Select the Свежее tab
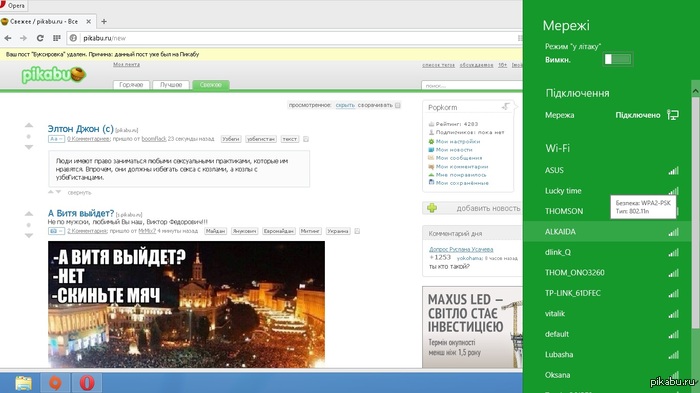700x393 pixels. point(211,85)
